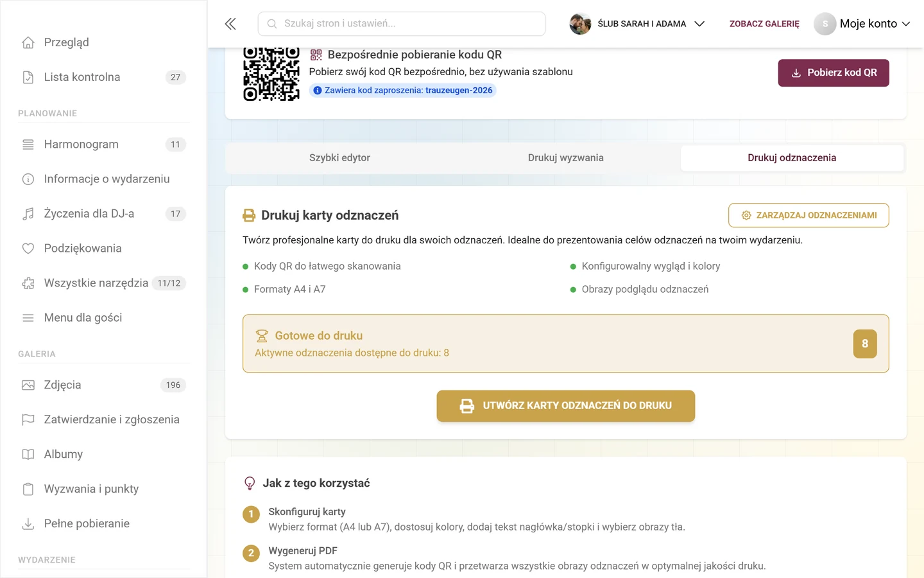Click the wedding event avatar photo
924x578 pixels.
580,24
